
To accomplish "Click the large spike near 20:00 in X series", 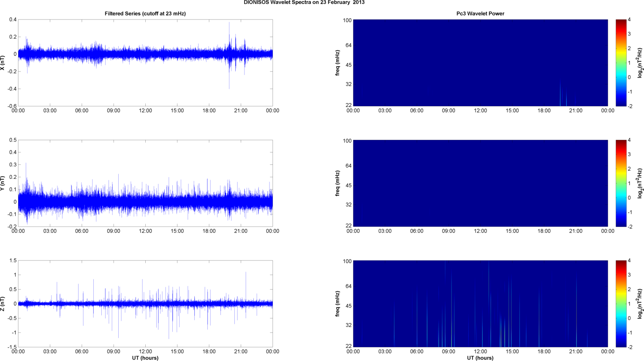I will click(229, 55).
